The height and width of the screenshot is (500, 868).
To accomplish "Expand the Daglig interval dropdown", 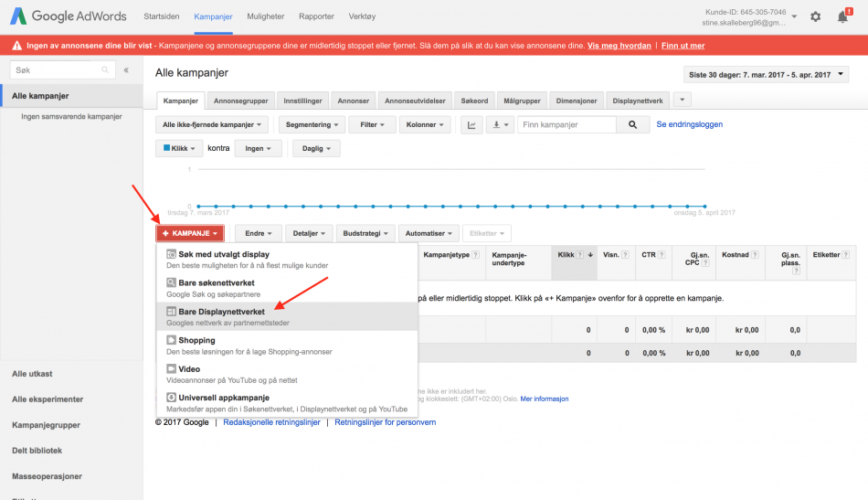I will [317, 148].
